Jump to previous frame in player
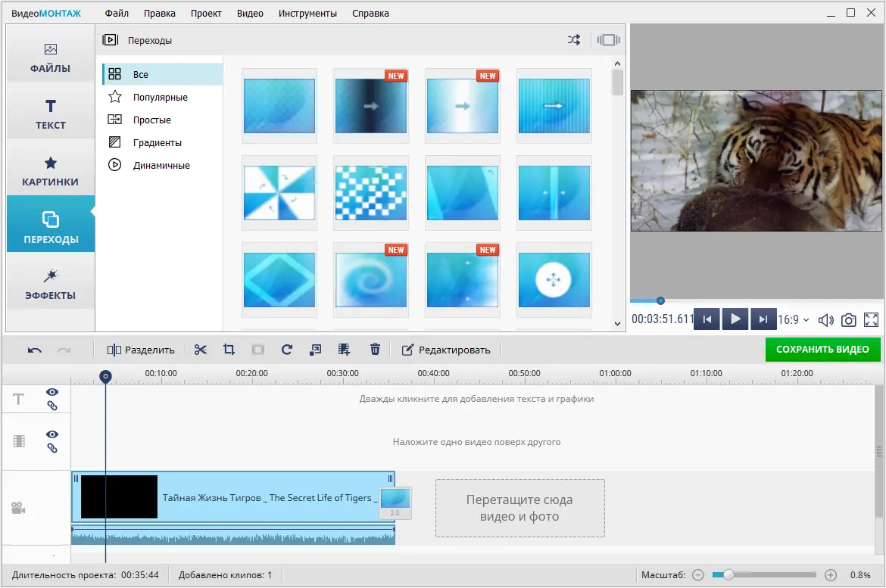Screen dimensions: 886x588 tap(707, 319)
